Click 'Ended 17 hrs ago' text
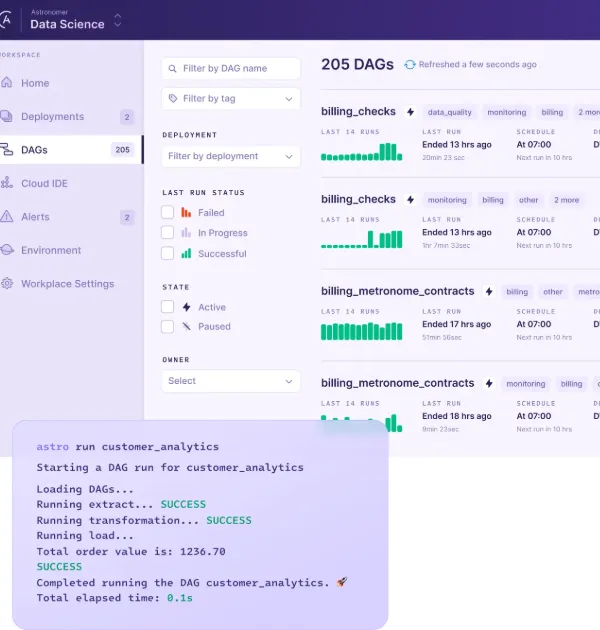The height and width of the screenshot is (630, 600). [x=457, y=324]
